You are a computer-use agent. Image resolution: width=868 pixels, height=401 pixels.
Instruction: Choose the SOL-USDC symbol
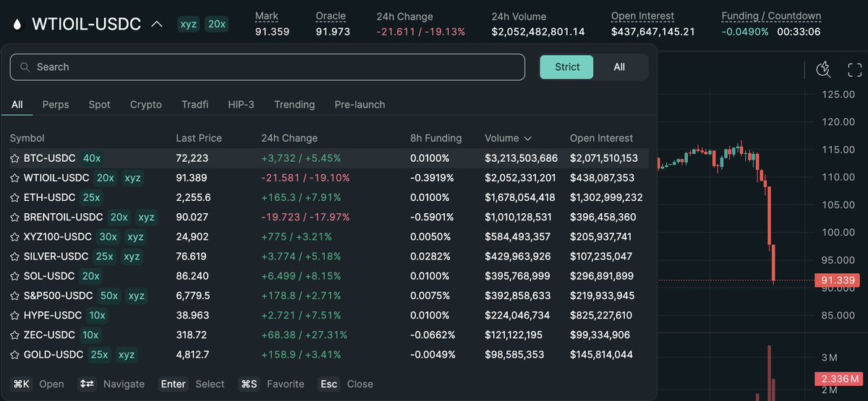point(49,276)
